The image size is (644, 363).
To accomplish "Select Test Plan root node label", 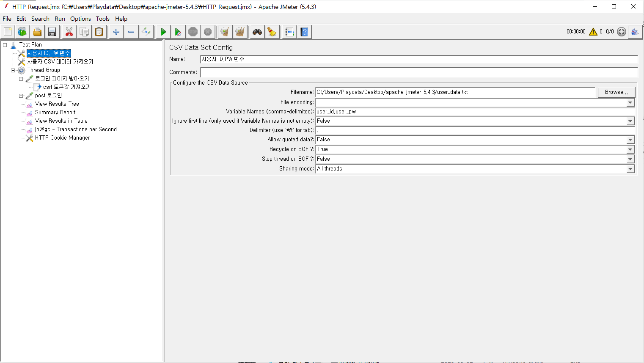I will (x=30, y=45).
